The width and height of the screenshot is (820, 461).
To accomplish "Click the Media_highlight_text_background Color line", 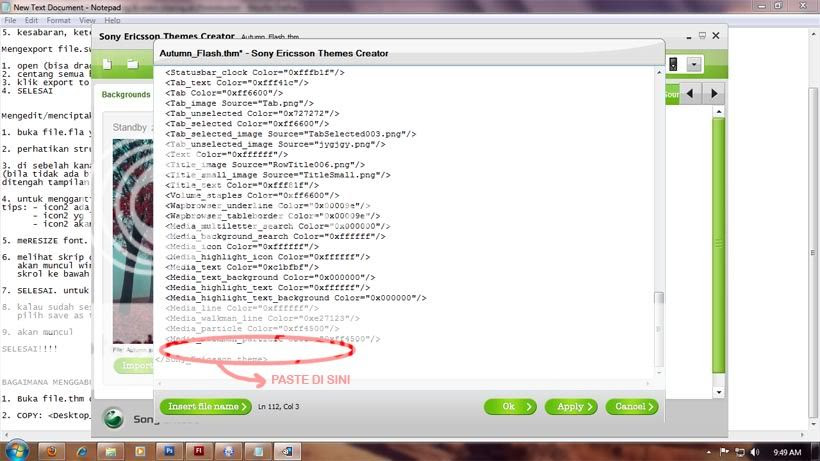I will coord(296,298).
